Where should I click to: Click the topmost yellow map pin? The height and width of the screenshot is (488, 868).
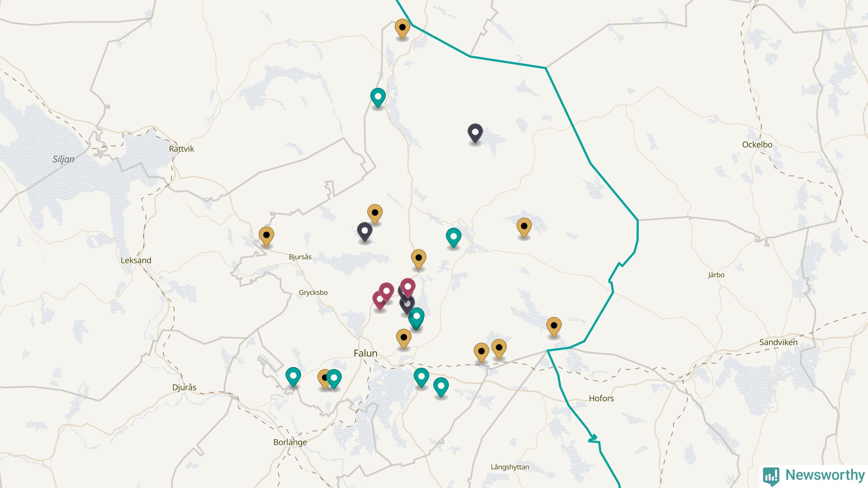pyautogui.click(x=402, y=28)
